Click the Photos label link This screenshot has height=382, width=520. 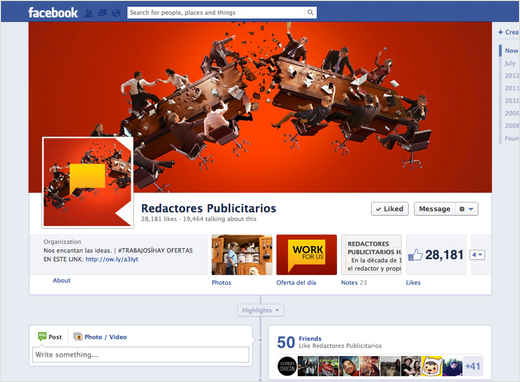(x=221, y=282)
